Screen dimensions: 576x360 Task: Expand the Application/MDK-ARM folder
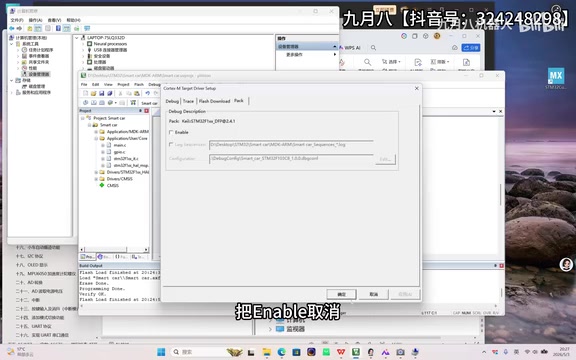96,132
